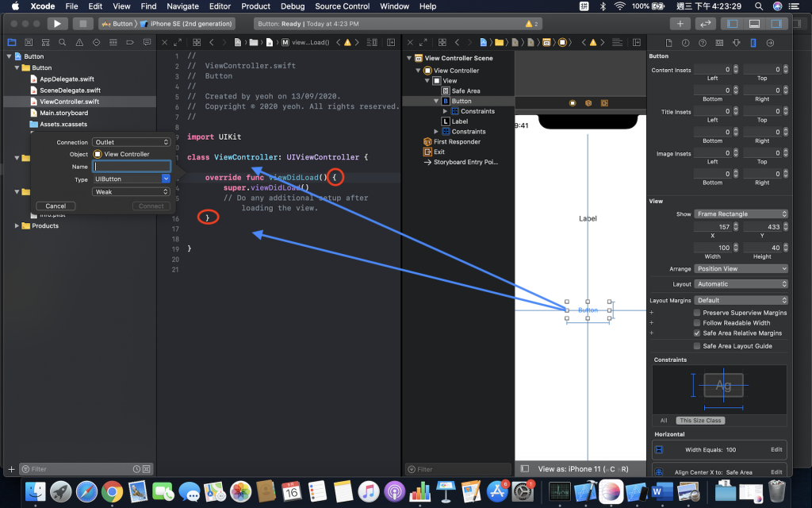
Task: Enable Follow Readable Width checkbox
Action: 697,323
